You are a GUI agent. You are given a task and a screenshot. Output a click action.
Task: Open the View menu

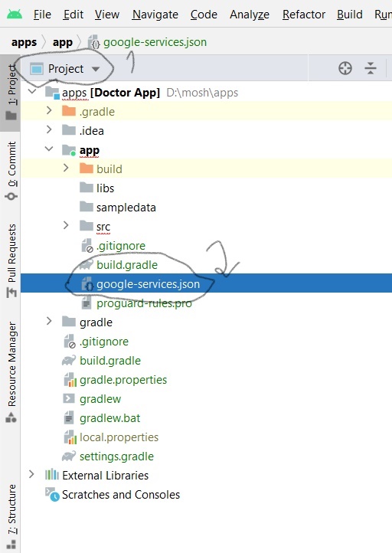(107, 15)
